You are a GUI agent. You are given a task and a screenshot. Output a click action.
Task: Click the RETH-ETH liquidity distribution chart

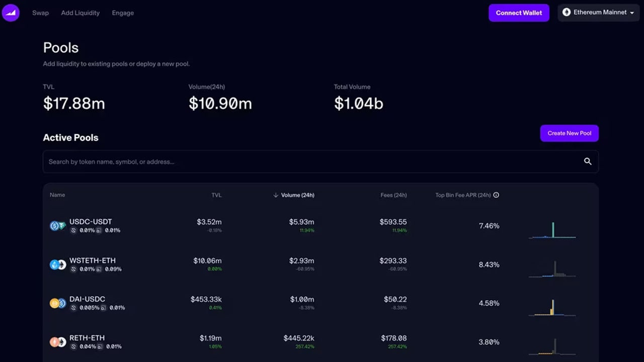click(552, 346)
